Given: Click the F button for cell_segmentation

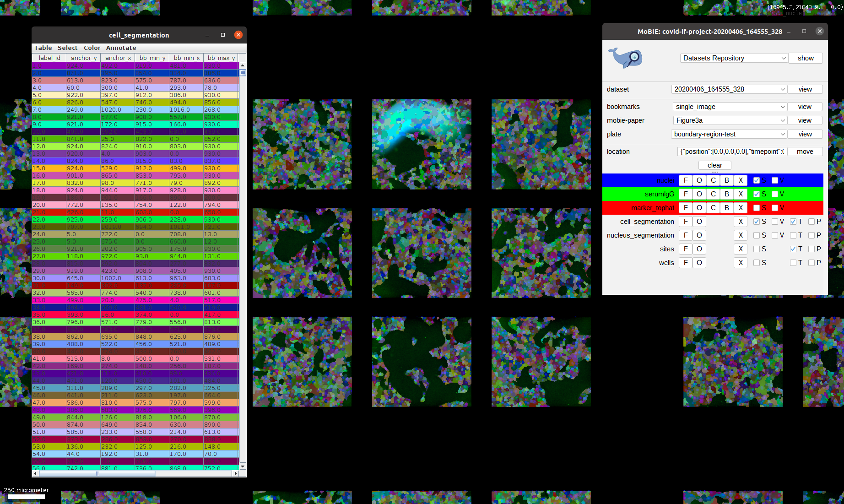Looking at the screenshot, I should pyautogui.click(x=685, y=222).
